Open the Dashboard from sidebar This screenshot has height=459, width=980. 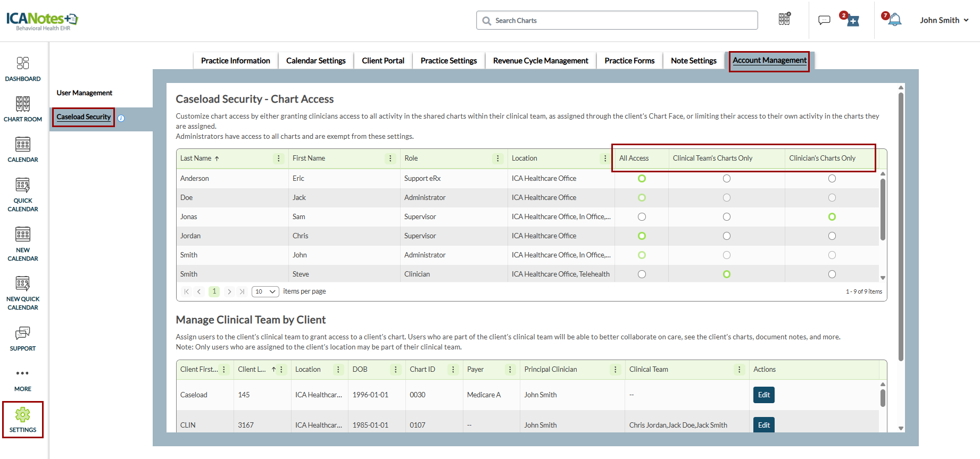(x=22, y=69)
